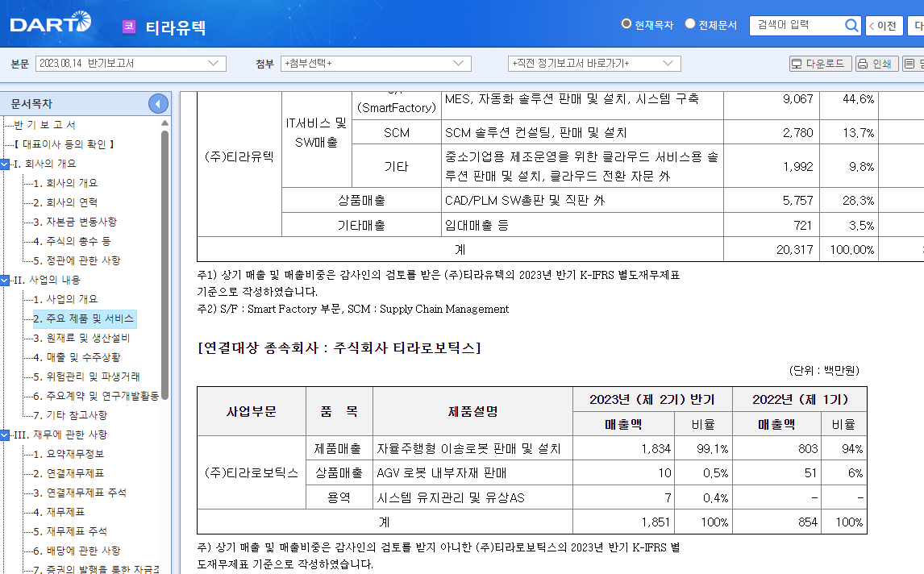Click the 티라유텍 company name

tap(176, 27)
